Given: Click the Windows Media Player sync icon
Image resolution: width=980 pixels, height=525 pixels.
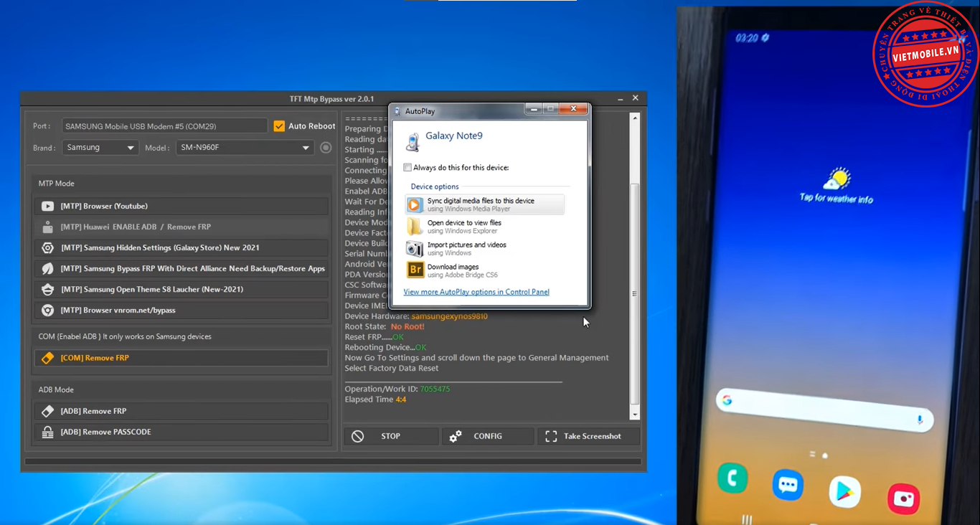Looking at the screenshot, I should click(x=415, y=205).
